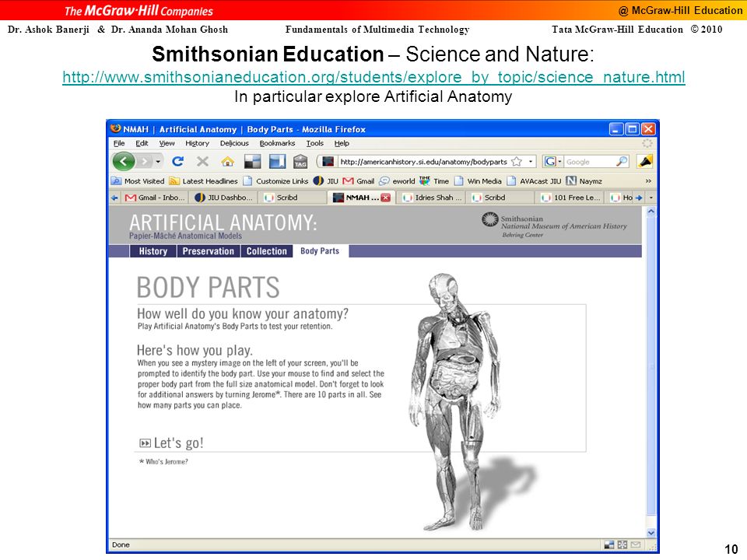Image resolution: width=747 pixels, height=560 pixels.
Task: Open the Delicious menu
Action: (x=234, y=143)
